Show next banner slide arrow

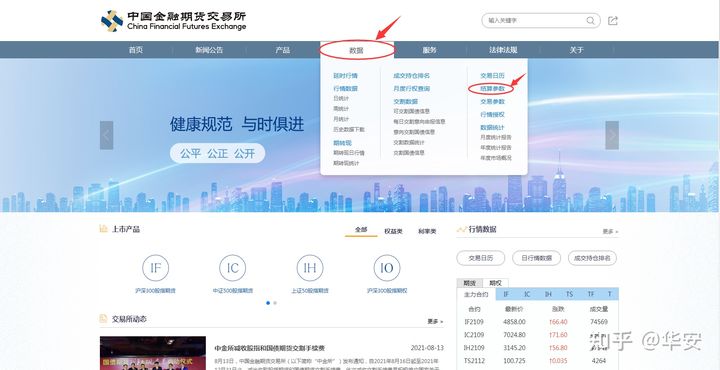coord(612,135)
